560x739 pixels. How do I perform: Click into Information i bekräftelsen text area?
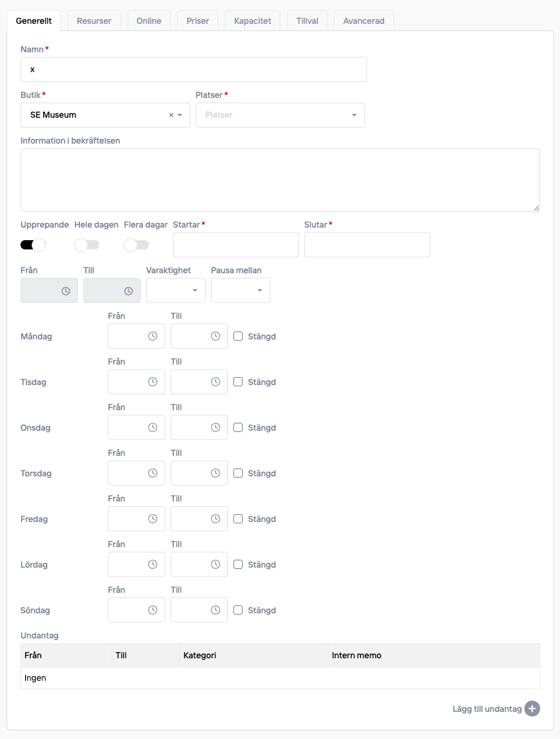(x=280, y=180)
